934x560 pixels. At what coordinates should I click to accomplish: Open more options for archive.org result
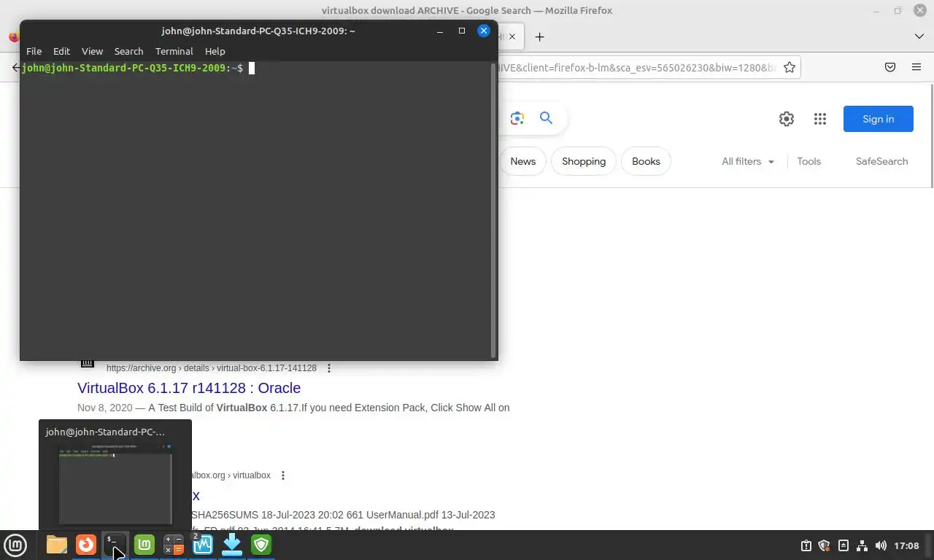[329, 368]
